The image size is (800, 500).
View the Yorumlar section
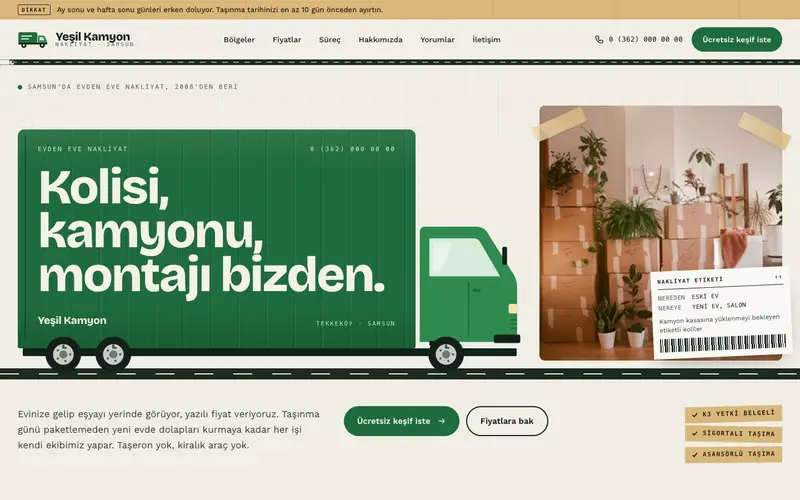pos(437,39)
